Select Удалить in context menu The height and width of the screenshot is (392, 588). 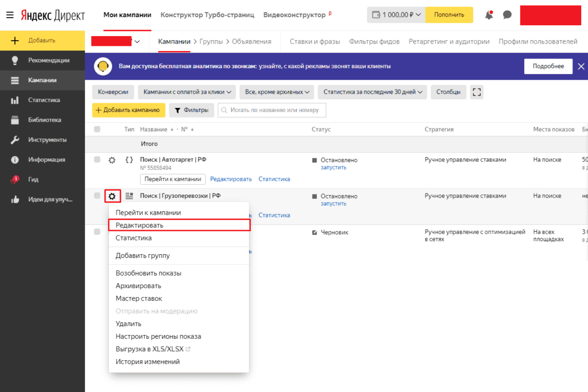pos(179,324)
